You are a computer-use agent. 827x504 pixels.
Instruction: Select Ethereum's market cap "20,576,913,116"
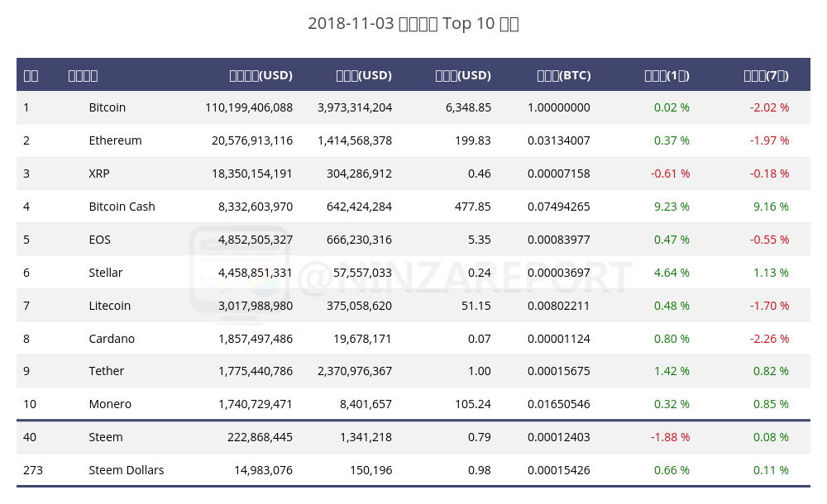252,140
